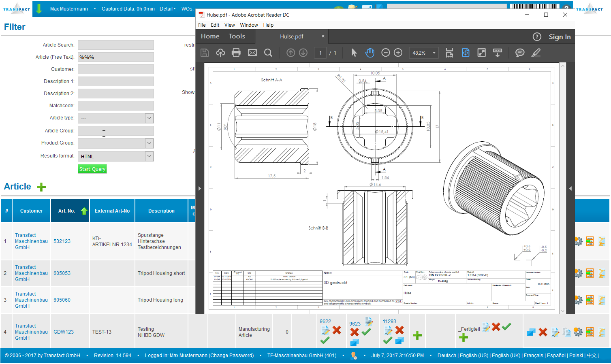Toggle read mode keyboard icon

pyautogui.click(x=498, y=53)
